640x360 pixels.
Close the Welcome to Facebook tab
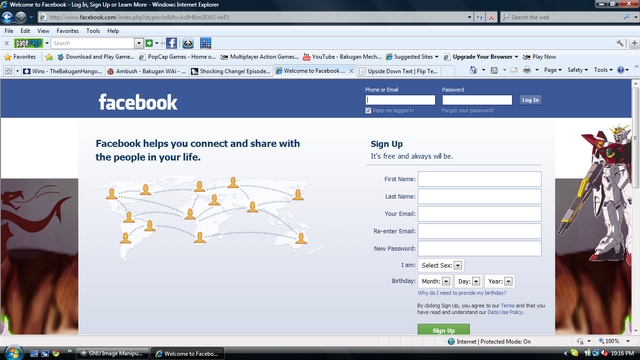pyautogui.click(x=351, y=71)
